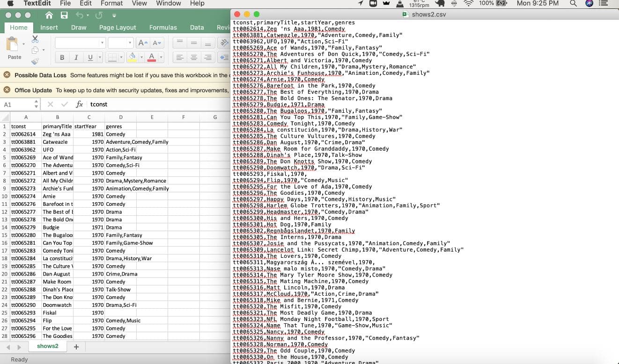Open the Format menu in menu bar
This screenshot has width=619, height=364.
111,3
